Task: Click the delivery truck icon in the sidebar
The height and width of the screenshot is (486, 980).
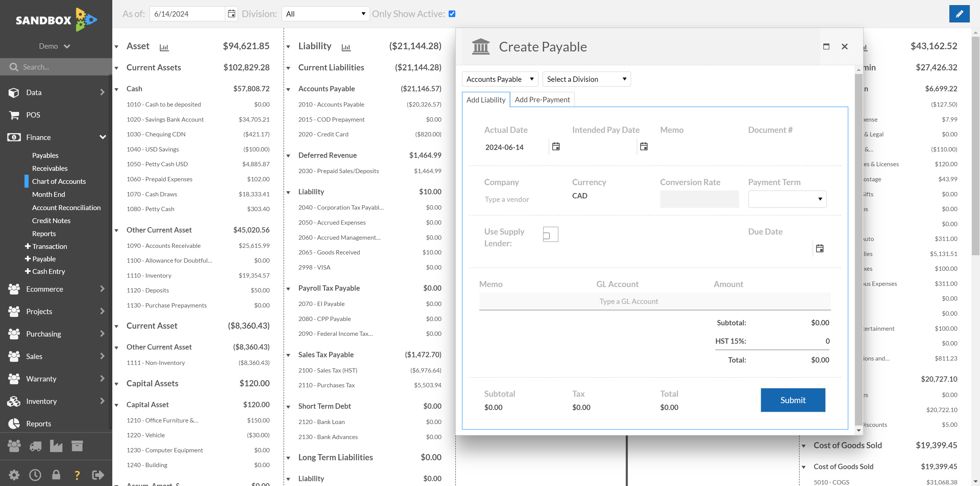Action: pyautogui.click(x=35, y=446)
